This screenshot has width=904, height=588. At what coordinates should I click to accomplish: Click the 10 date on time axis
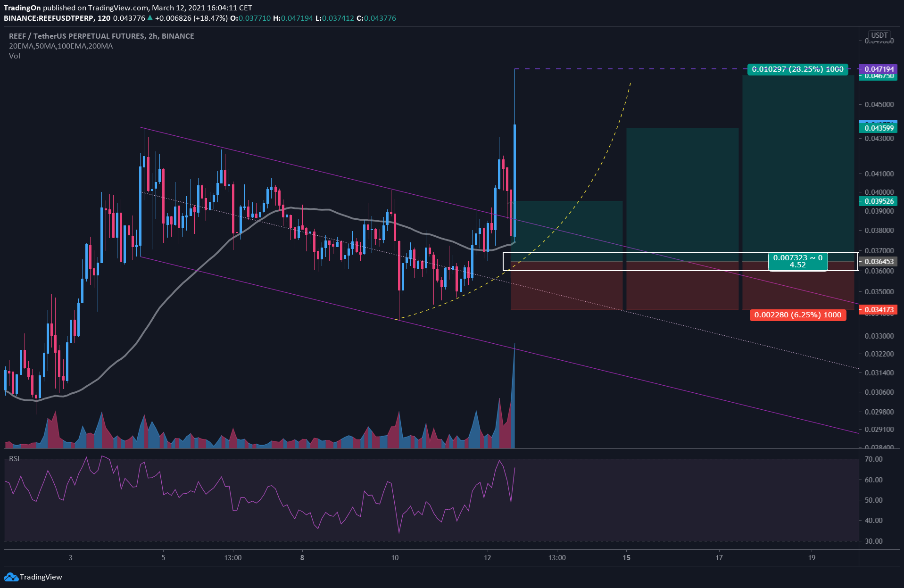395,557
